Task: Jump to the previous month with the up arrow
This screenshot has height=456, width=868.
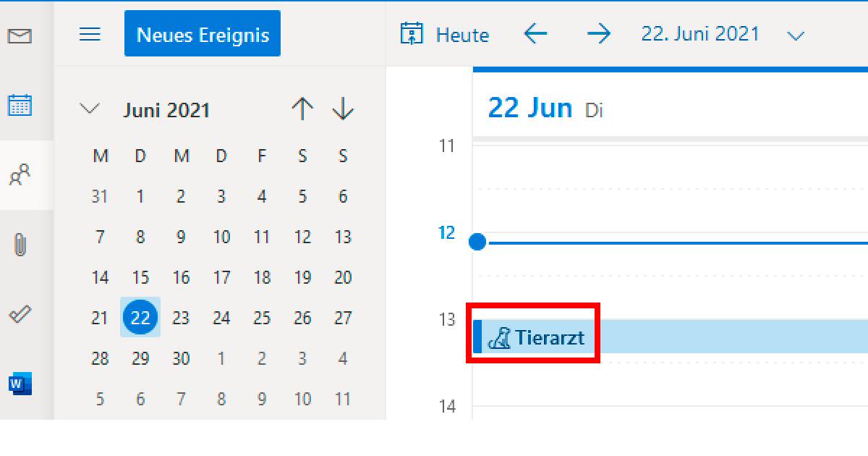Action: pos(302,109)
